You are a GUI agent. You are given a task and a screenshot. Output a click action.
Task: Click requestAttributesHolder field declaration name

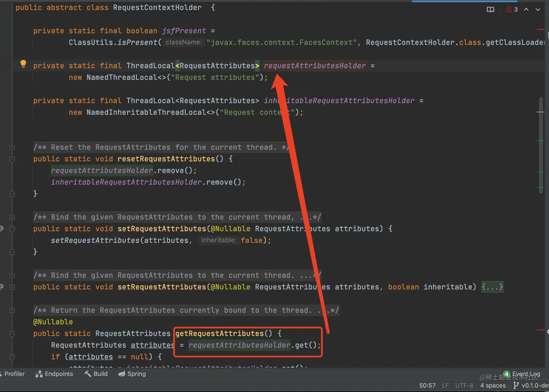tap(315, 66)
